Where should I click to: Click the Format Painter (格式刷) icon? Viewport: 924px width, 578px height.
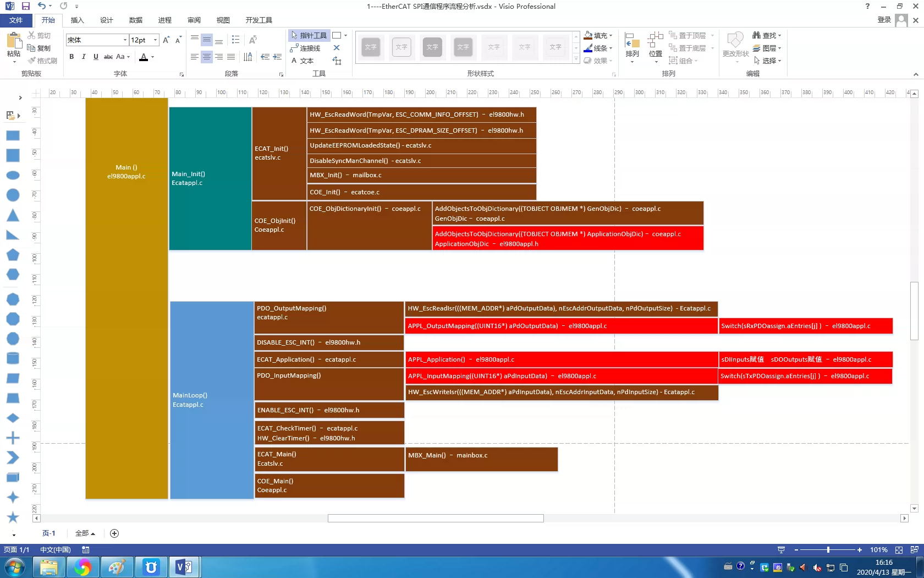pos(32,61)
